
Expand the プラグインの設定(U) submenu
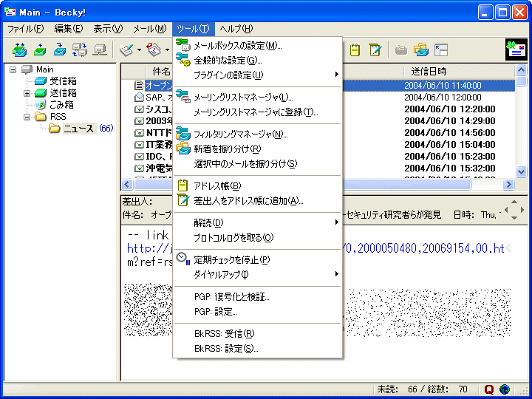258,75
